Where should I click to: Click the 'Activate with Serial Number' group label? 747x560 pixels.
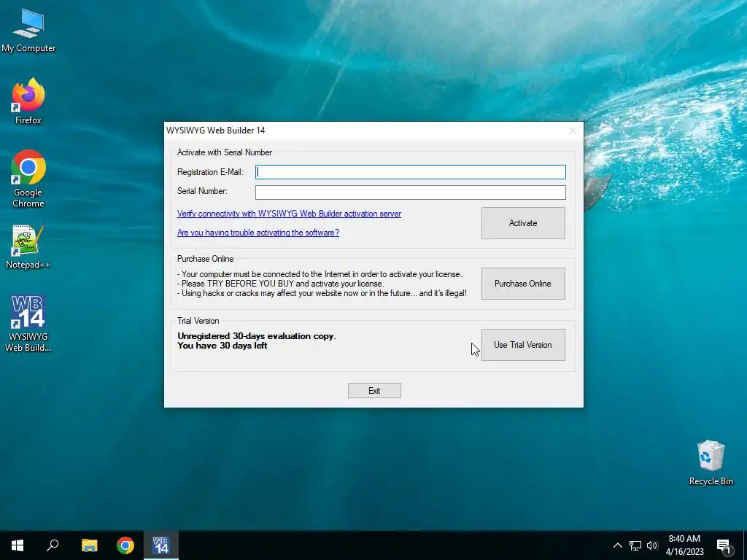[x=225, y=152]
